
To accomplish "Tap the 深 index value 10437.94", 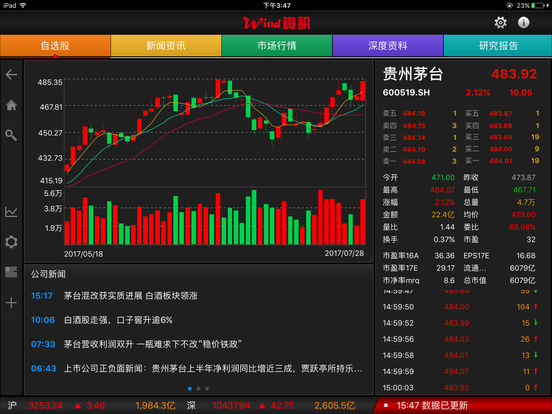I will click(x=231, y=406).
